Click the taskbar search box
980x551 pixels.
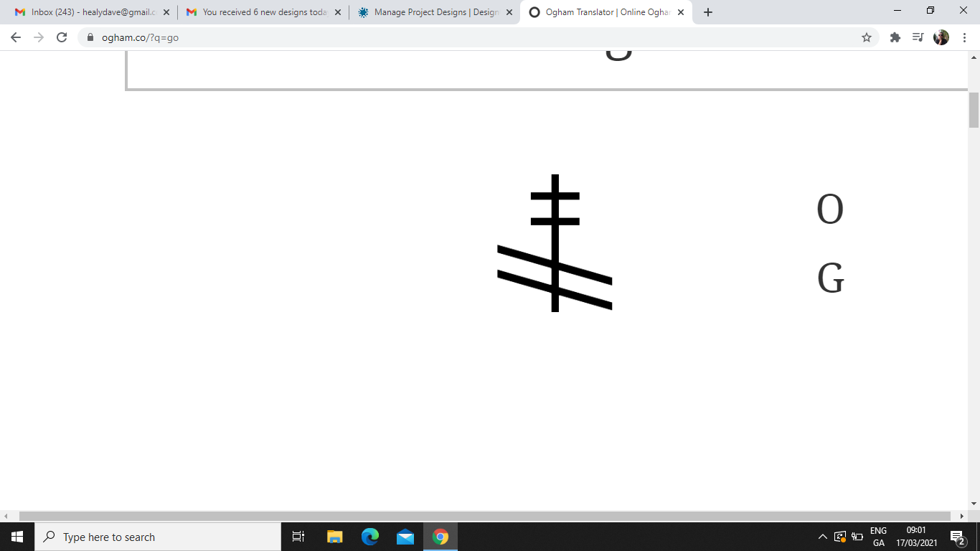(158, 537)
